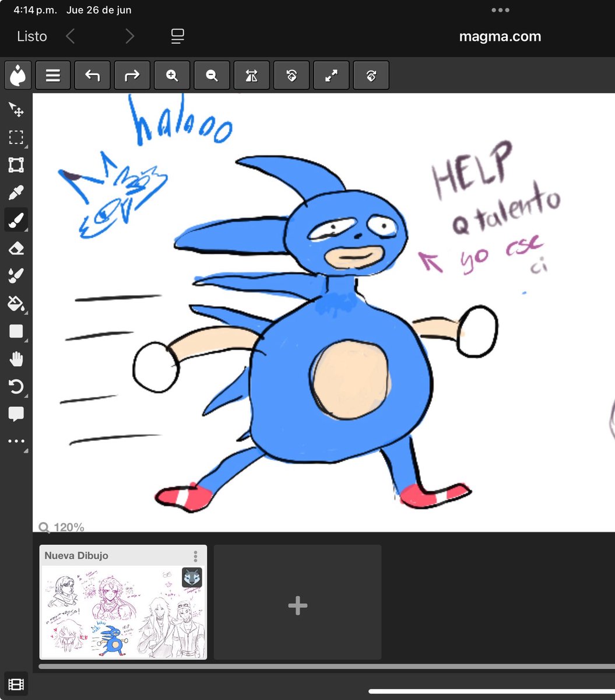Select the Paint Bucket fill tool
This screenshot has width=615, height=700.
click(x=16, y=303)
